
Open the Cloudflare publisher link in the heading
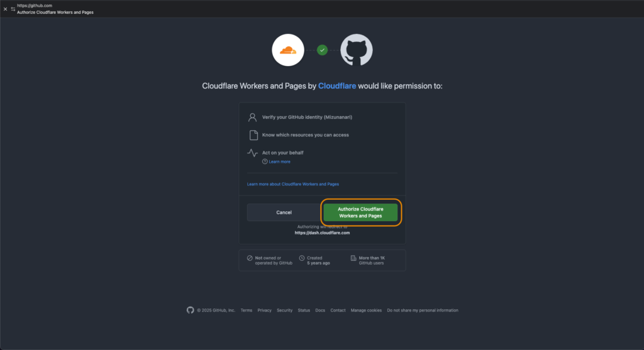337,85
